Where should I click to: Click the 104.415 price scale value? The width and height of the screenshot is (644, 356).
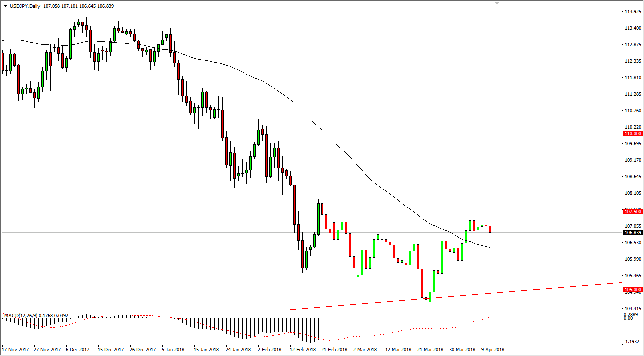coord(633,309)
